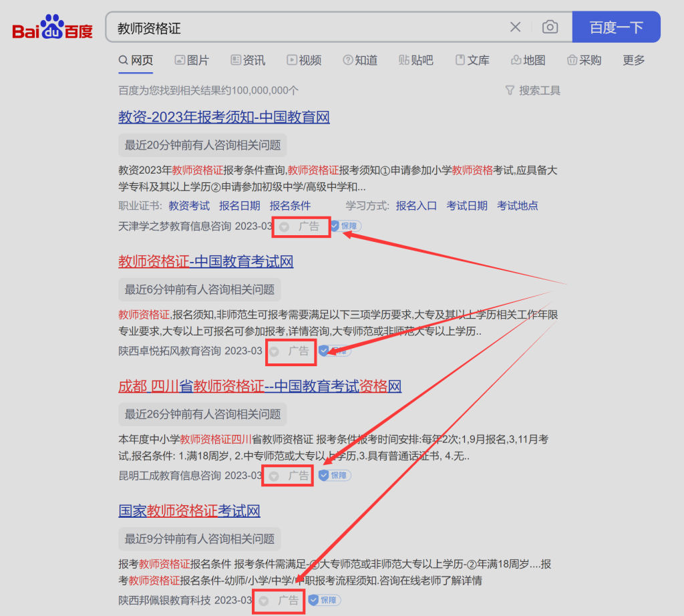Viewport: 684px width, 616px height.
Task: Click 保障 badge of 陕西邦佩银 result
Action: (x=324, y=600)
